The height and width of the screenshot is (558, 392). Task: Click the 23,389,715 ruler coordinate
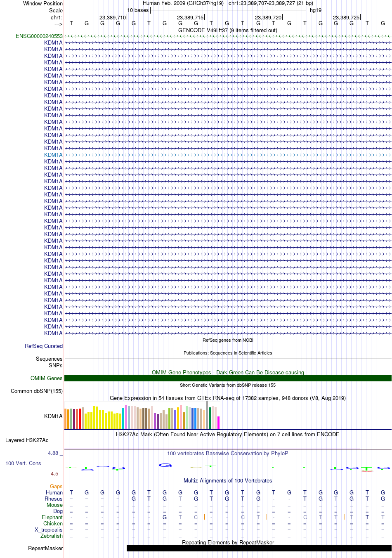click(x=190, y=18)
